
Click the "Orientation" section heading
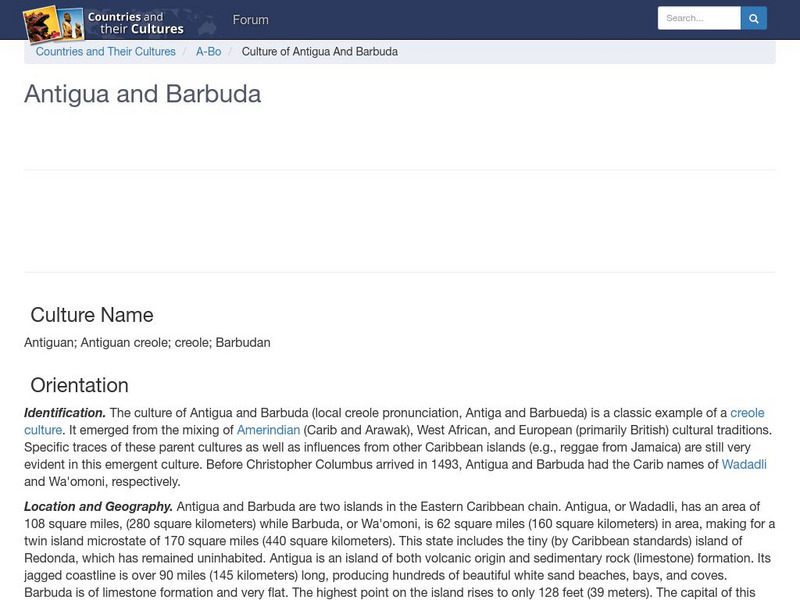(79, 385)
